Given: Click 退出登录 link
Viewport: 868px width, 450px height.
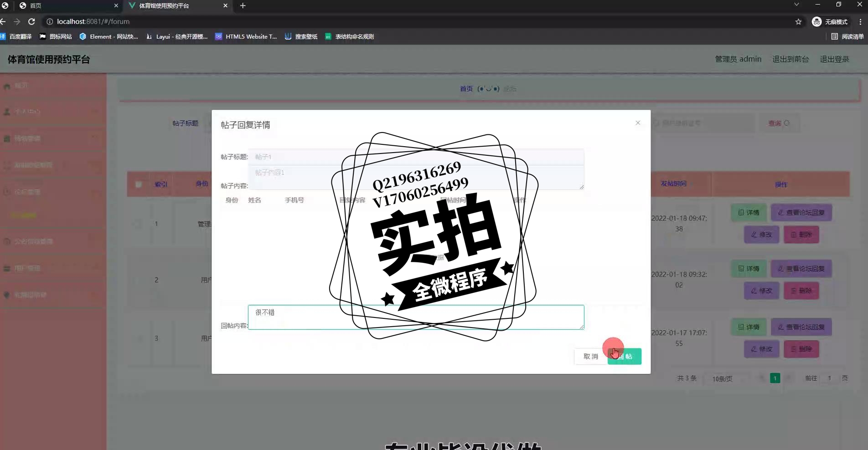Looking at the screenshot, I should (x=834, y=59).
